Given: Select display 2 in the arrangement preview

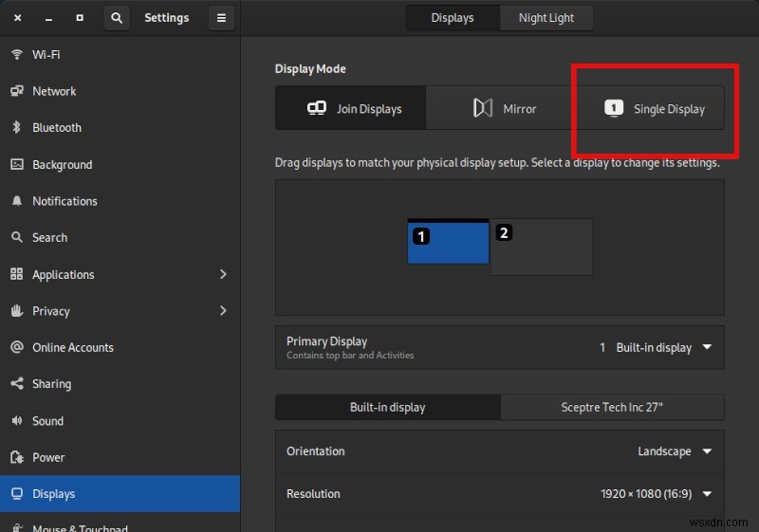Looking at the screenshot, I should pos(542,247).
